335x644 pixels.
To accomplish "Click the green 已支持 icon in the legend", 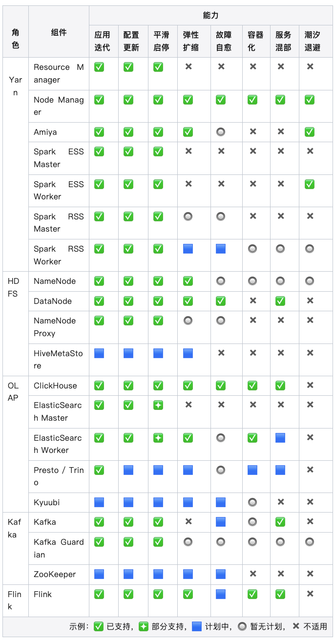I will pyautogui.click(x=99, y=626).
